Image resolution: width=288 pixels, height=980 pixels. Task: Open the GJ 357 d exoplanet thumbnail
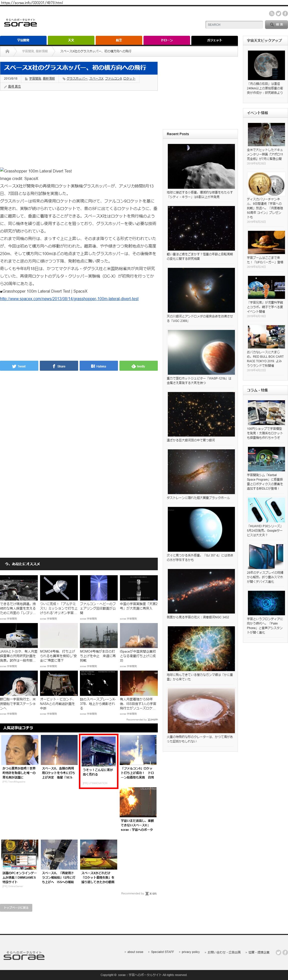coord(201,529)
